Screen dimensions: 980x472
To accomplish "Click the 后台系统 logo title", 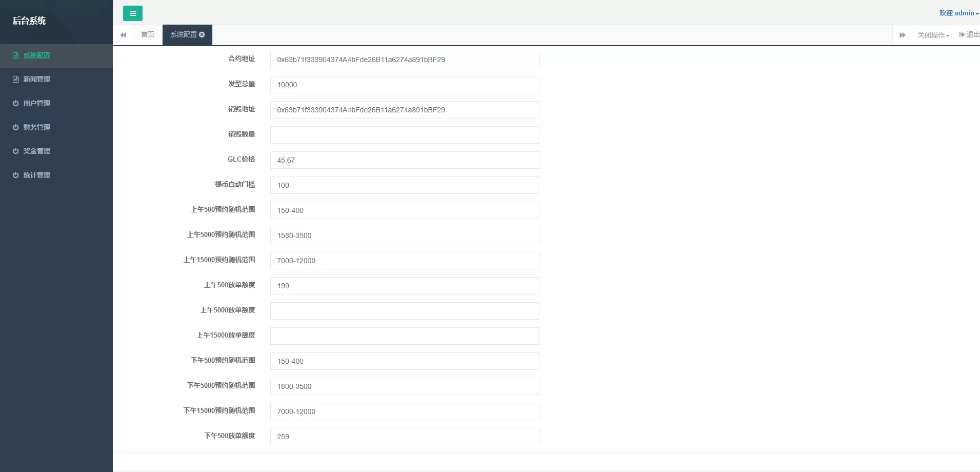I will pos(29,21).
